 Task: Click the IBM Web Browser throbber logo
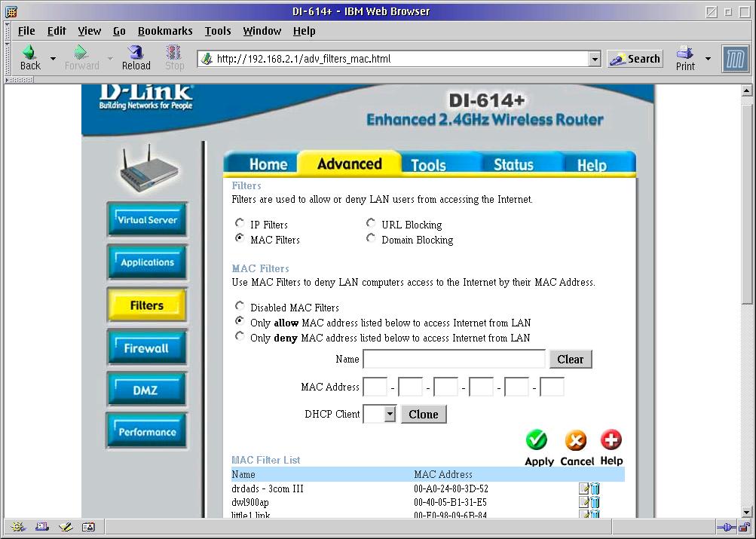click(x=735, y=59)
